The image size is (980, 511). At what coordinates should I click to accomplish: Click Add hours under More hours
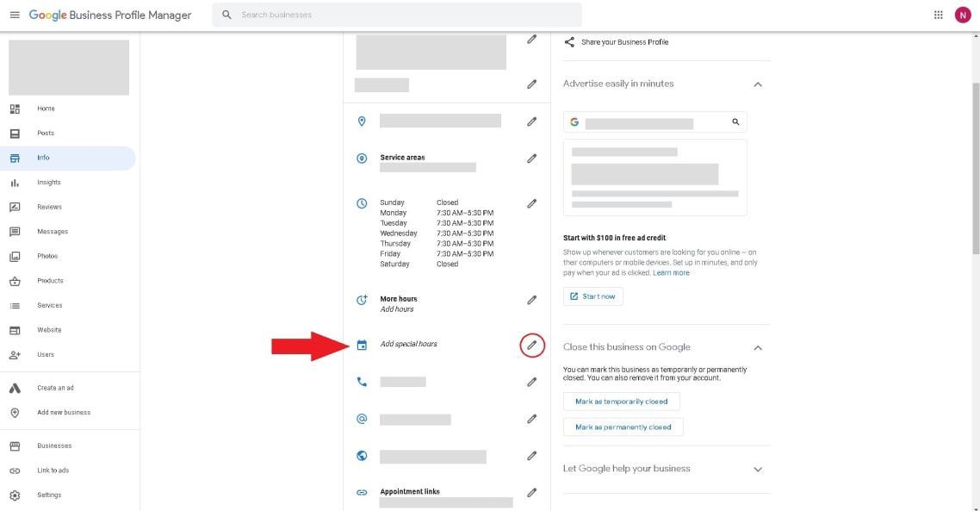click(x=396, y=309)
